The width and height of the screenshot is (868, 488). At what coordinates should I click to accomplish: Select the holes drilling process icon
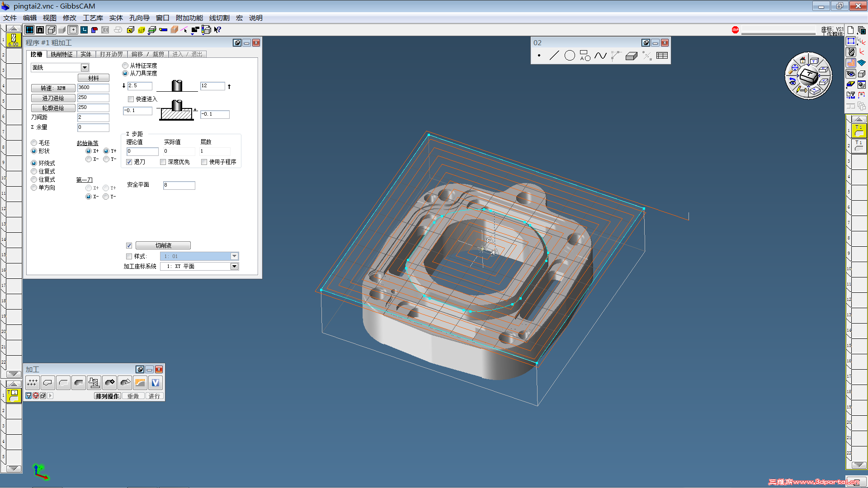(33, 383)
